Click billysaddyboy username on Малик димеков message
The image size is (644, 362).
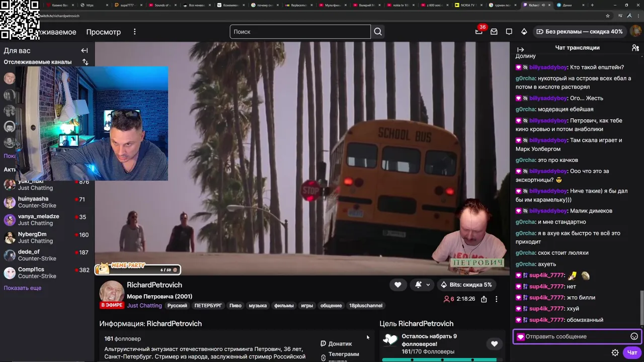(x=548, y=211)
